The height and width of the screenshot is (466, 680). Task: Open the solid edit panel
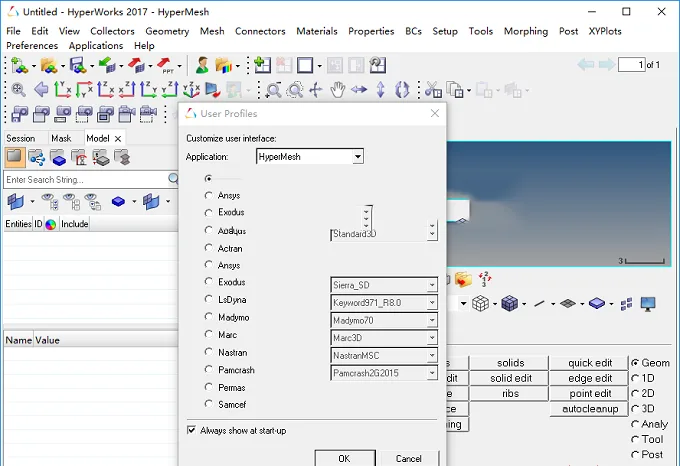point(510,378)
